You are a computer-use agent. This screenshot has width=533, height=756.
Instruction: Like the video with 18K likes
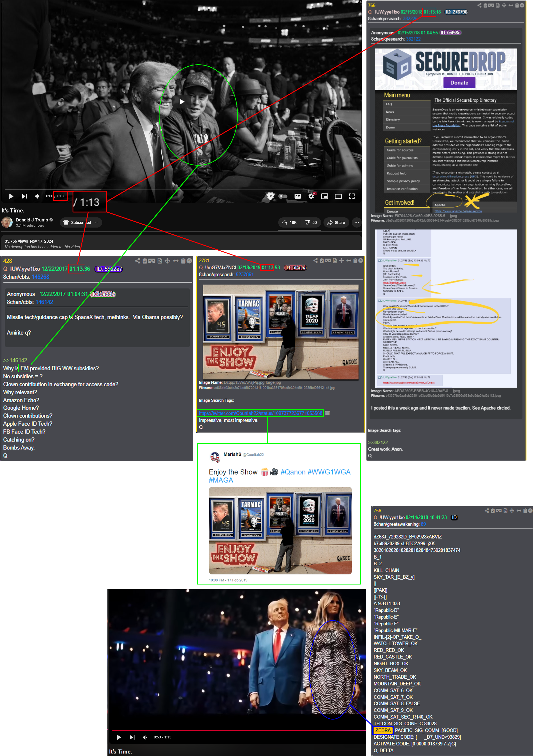tap(289, 223)
